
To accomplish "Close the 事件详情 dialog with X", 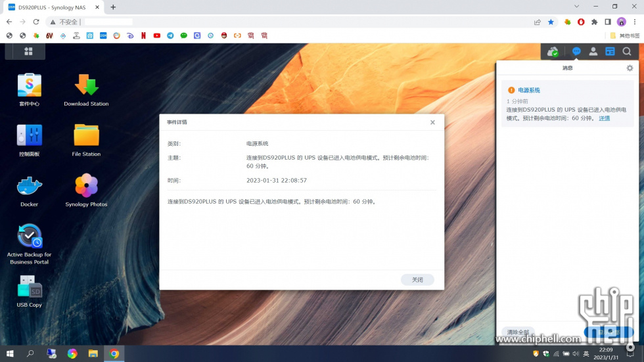I will [432, 122].
